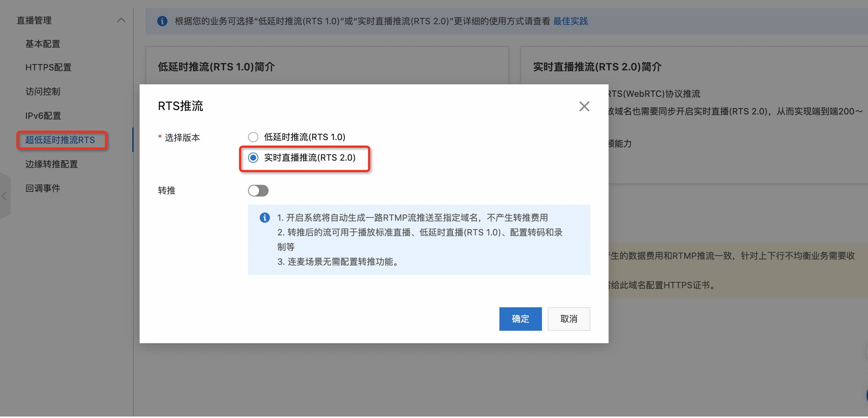Open 边缘转推配置 in sidebar
This screenshot has height=418, width=868.
tap(52, 164)
